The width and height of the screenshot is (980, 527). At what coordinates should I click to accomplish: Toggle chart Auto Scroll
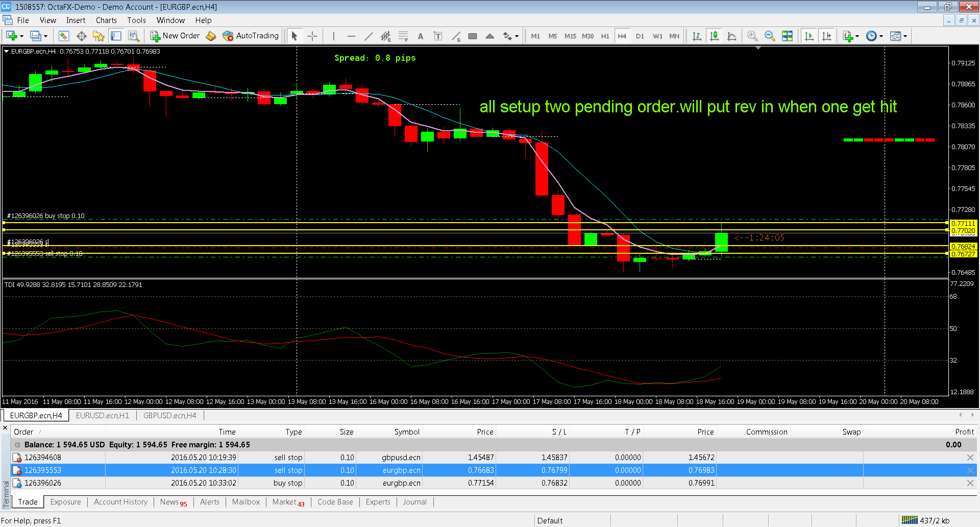click(x=809, y=36)
